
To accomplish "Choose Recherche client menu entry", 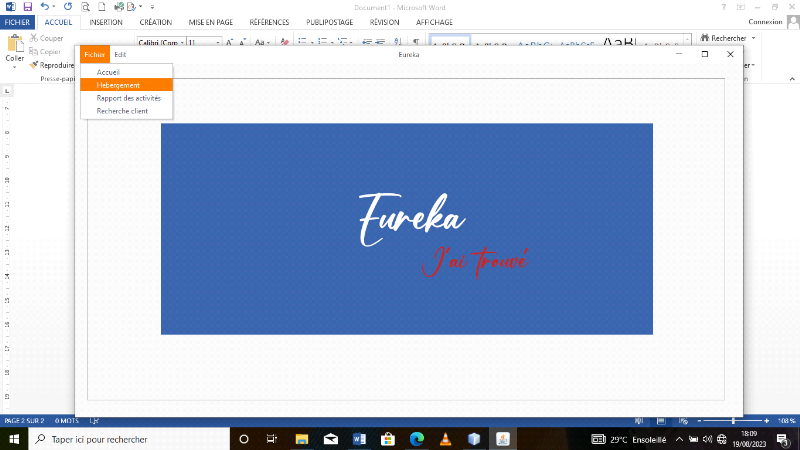I will pyautogui.click(x=127, y=111).
